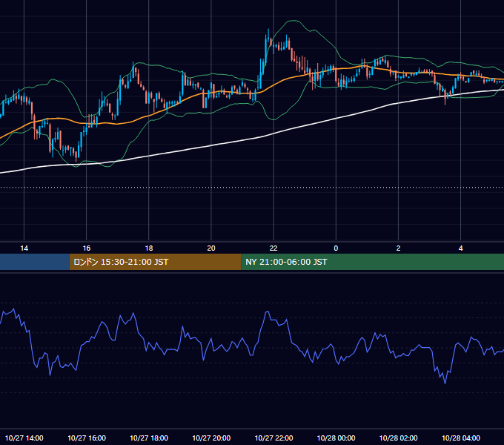504x445 pixels.
Task: Click the NY 21:00-06:00 JST session bar
Action: click(373, 262)
